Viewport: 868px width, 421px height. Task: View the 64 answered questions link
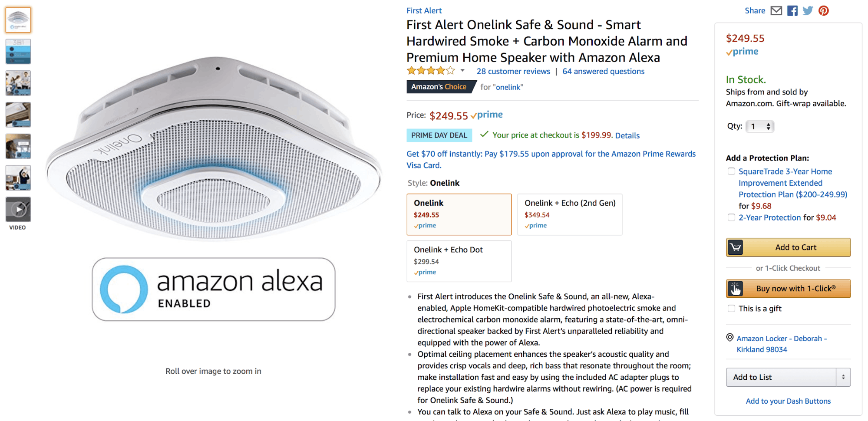603,71
